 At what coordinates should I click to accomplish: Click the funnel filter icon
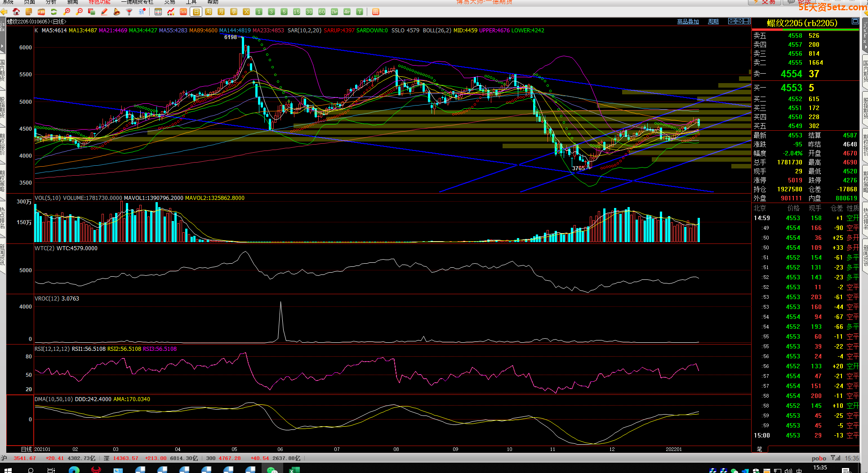(129, 12)
